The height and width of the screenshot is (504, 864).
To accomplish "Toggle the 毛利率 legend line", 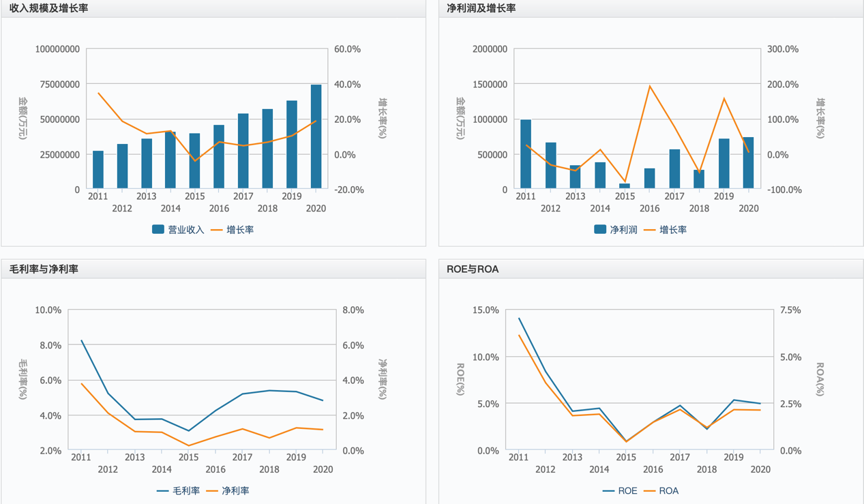I will (x=179, y=490).
